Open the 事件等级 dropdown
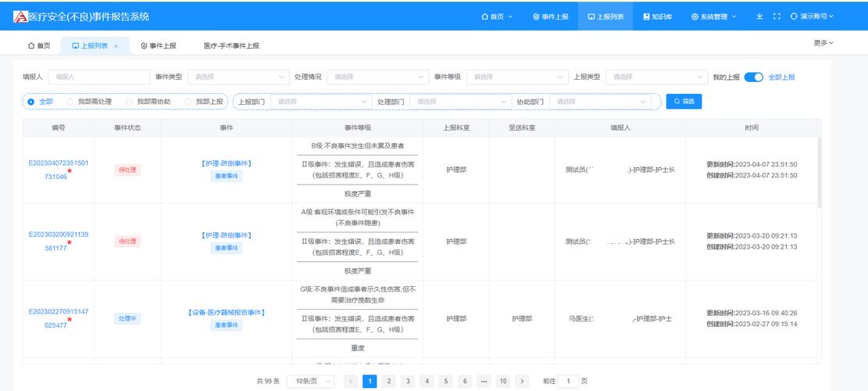The height and width of the screenshot is (391, 868). [517, 77]
